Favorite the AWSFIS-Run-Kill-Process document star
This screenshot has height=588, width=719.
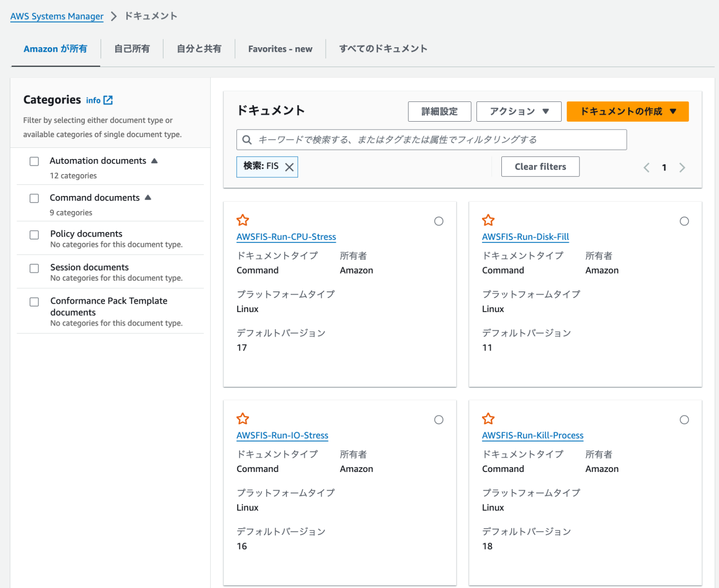488,419
